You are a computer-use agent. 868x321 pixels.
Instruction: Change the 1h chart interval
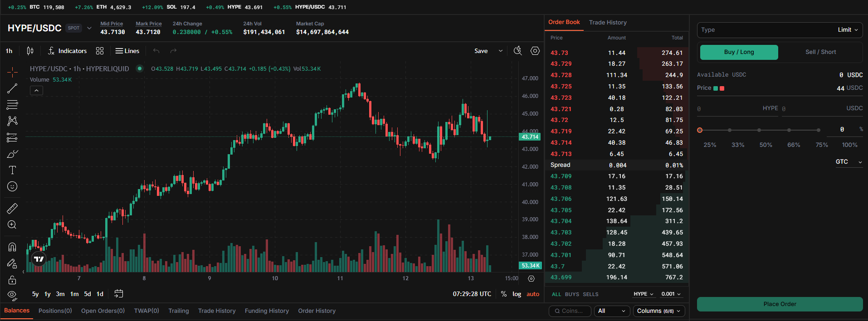coord(9,51)
